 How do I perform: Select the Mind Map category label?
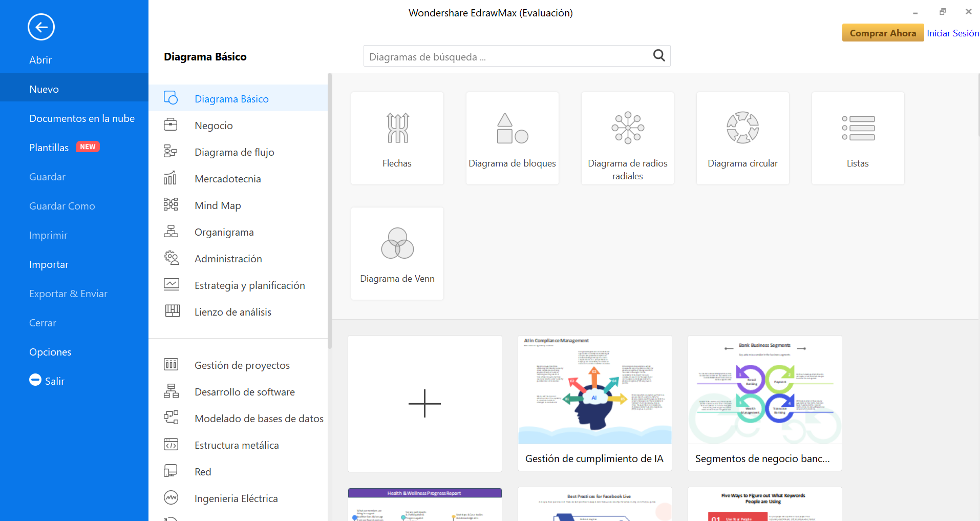(218, 205)
